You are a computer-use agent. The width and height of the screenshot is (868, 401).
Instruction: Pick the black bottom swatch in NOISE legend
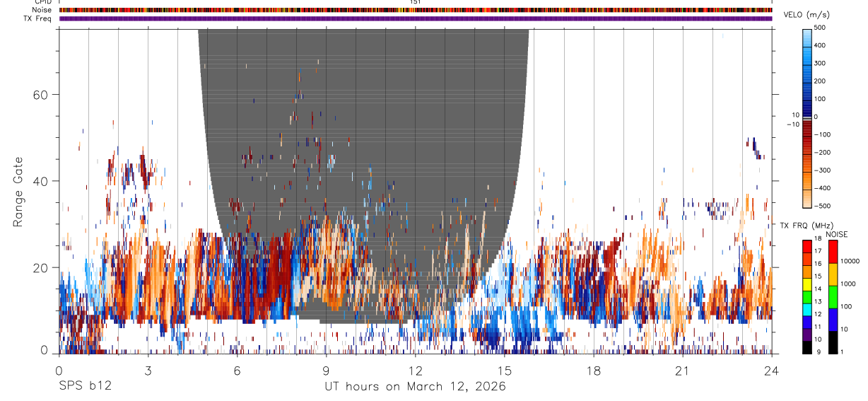tap(833, 342)
